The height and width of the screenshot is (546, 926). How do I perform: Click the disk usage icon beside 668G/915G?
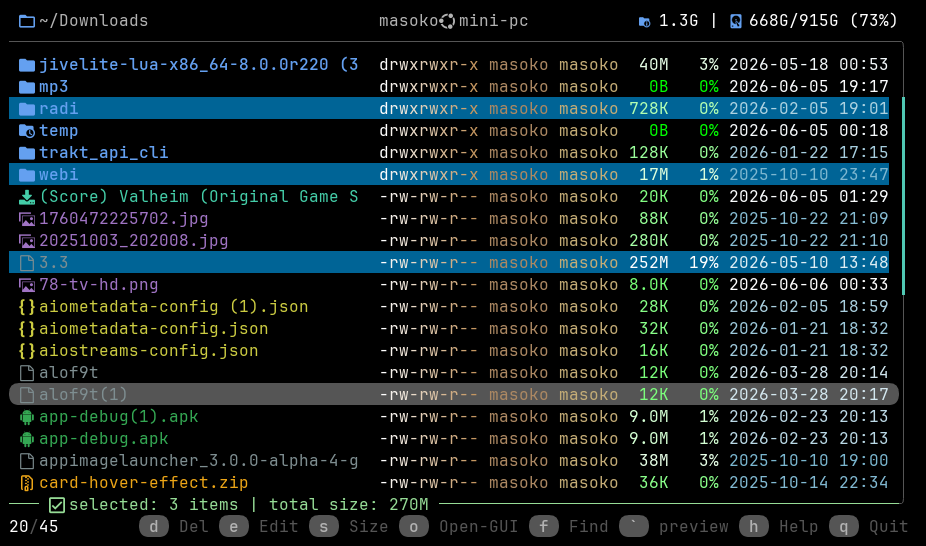736,22
